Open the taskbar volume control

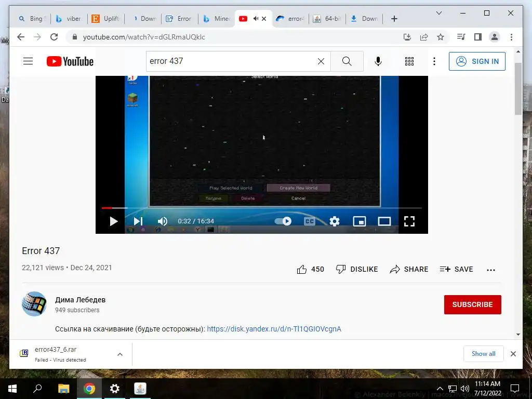coord(465,389)
